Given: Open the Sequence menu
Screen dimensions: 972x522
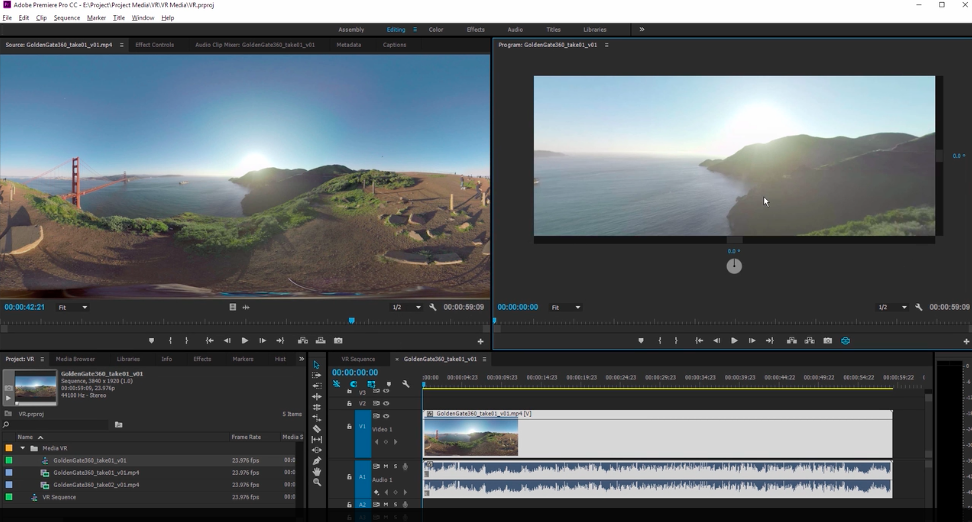Looking at the screenshot, I should [66, 18].
